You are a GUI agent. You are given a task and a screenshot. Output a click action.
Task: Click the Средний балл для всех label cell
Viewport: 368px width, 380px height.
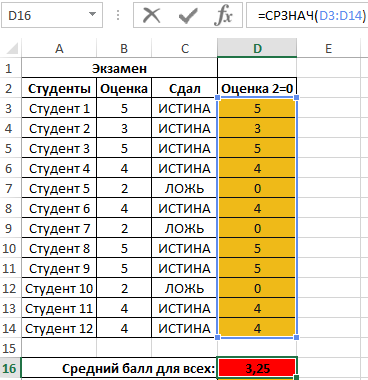(x=119, y=368)
